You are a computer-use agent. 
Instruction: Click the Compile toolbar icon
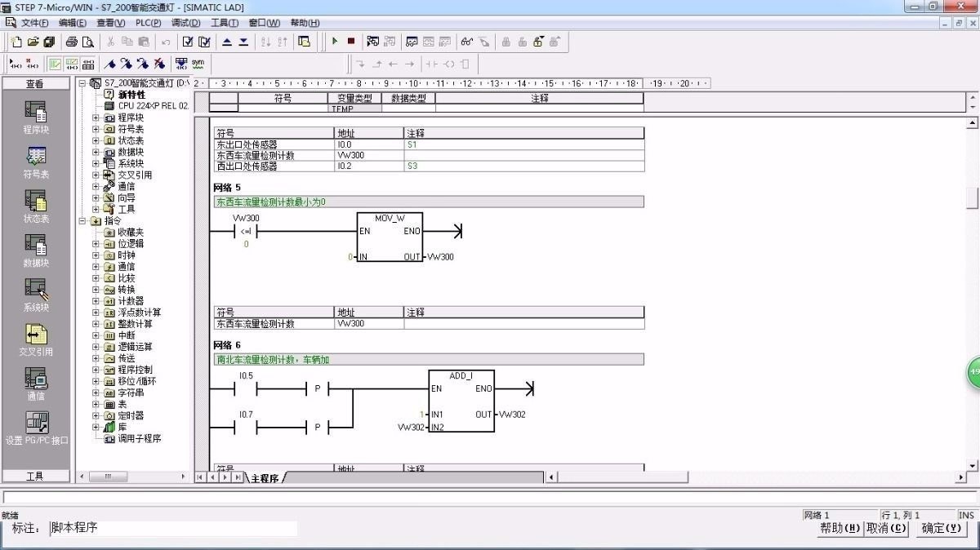tap(188, 42)
